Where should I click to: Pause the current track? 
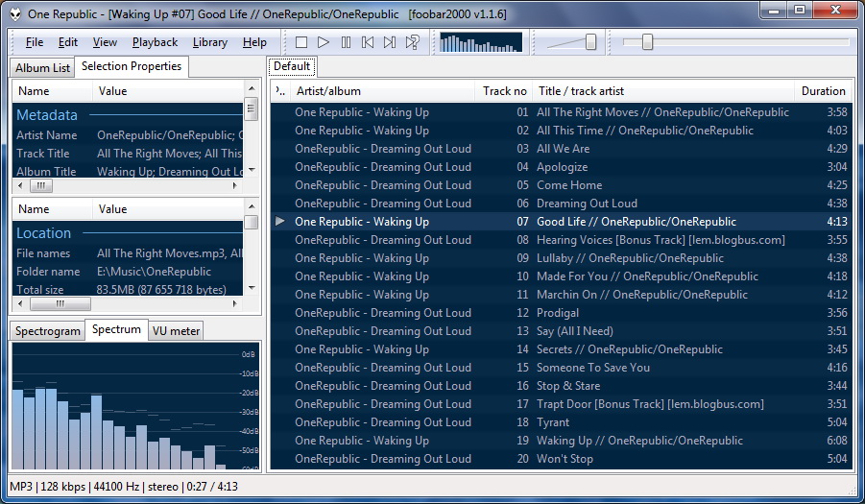point(346,42)
